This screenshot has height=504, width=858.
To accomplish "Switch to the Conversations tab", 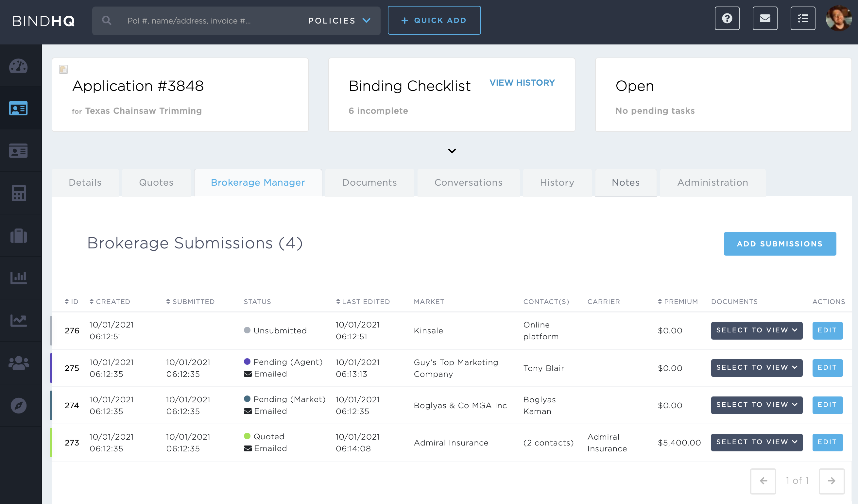I will point(468,183).
